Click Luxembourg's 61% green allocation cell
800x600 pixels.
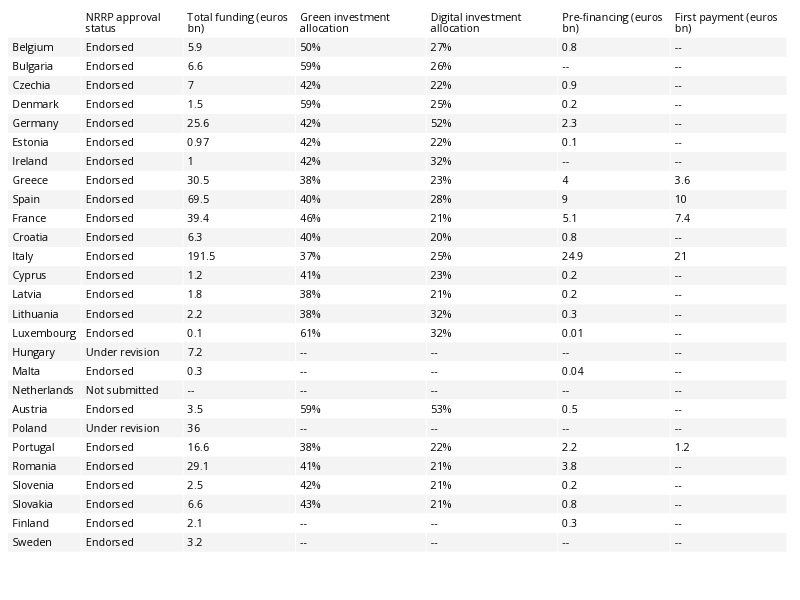(310, 333)
